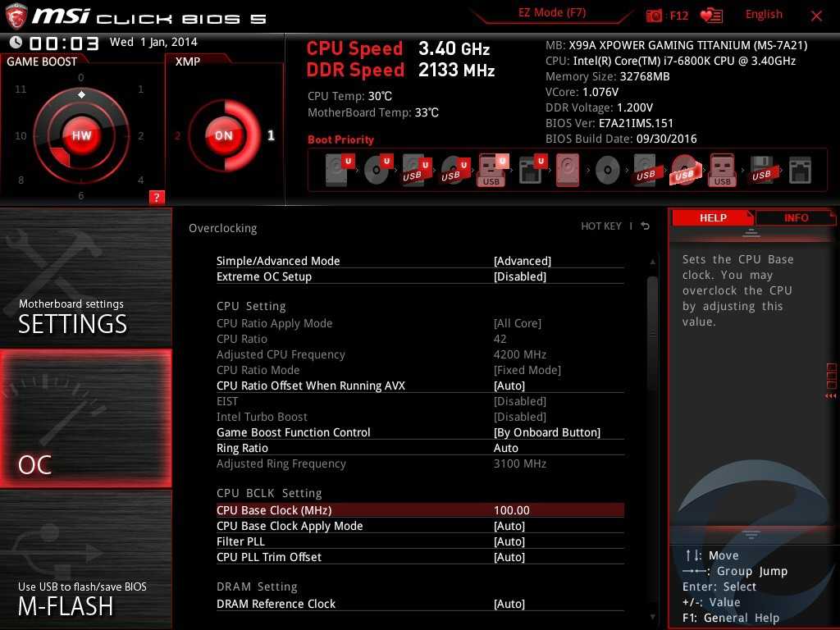The image size is (840, 630).
Task: Select the CPU Base Clock value field
Action: tap(511, 510)
